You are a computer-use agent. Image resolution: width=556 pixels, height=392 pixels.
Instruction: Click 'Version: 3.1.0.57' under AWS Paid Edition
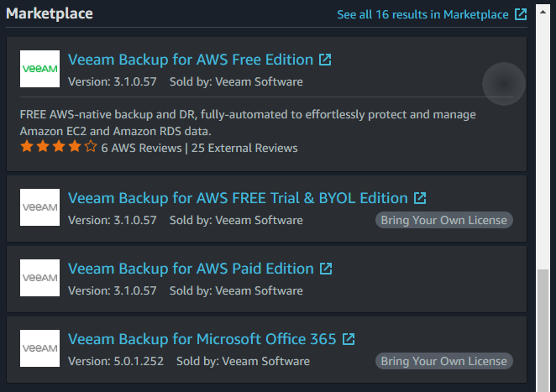[112, 290]
